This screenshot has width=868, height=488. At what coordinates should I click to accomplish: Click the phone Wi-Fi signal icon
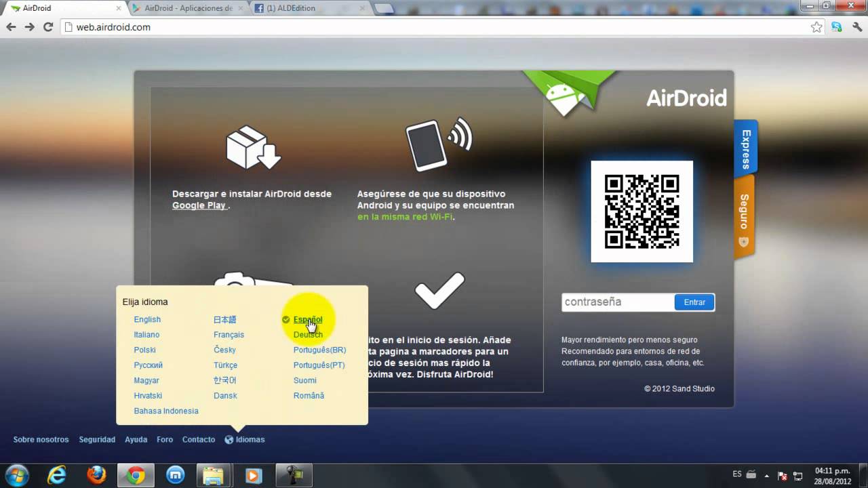(x=439, y=144)
